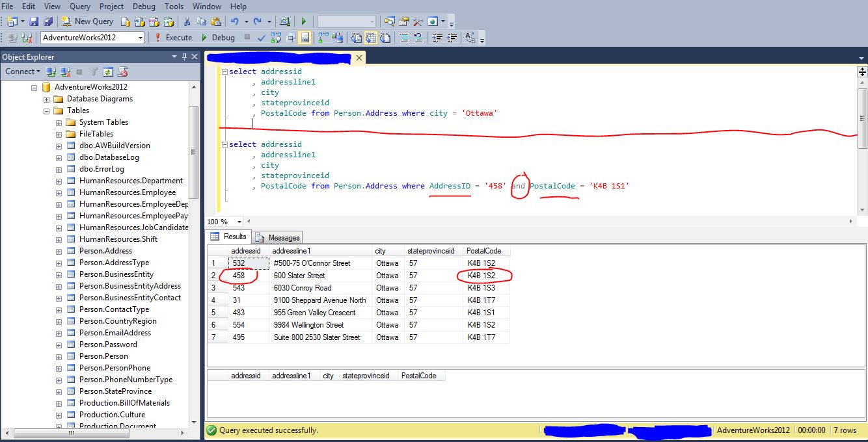Click the Undo arrow icon
868x442 pixels.
pyautogui.click(x=234, y=21)
